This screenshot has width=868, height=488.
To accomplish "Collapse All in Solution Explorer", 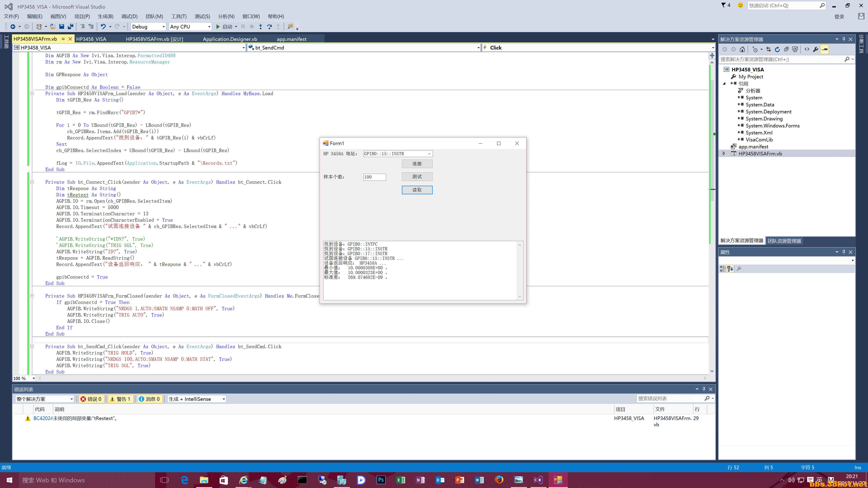I will [x=786, y=49].
